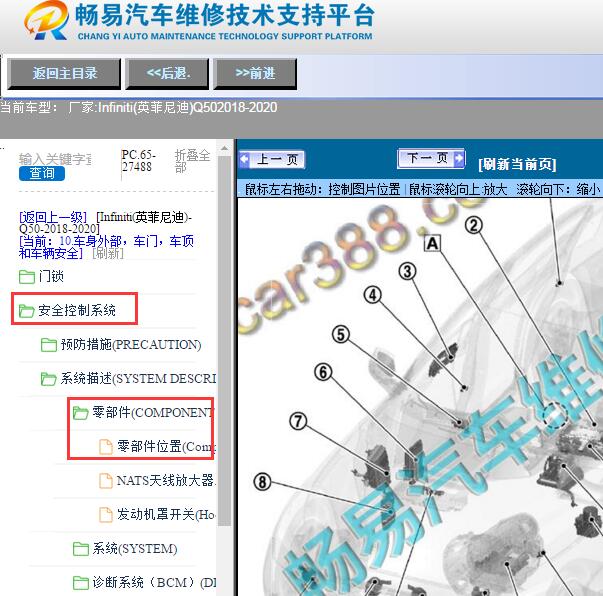Image resolution: width=603 pixels, height=596 pixels.
Task: Click the 零部件位置 document icon
Action: 106,447
